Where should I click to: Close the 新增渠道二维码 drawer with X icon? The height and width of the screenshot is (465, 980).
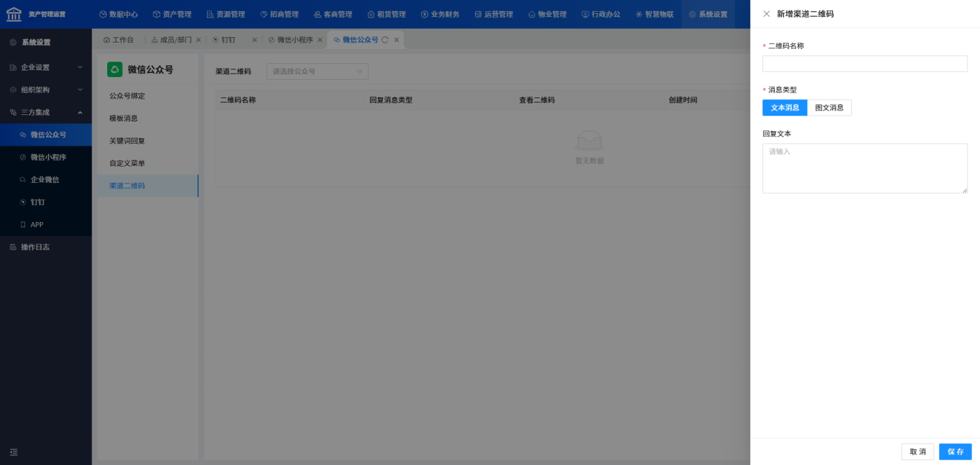(766, 14)
